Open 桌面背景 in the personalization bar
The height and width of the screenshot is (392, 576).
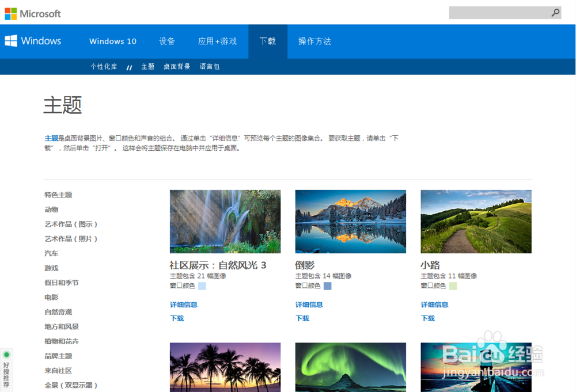click(x=177, y=66)
